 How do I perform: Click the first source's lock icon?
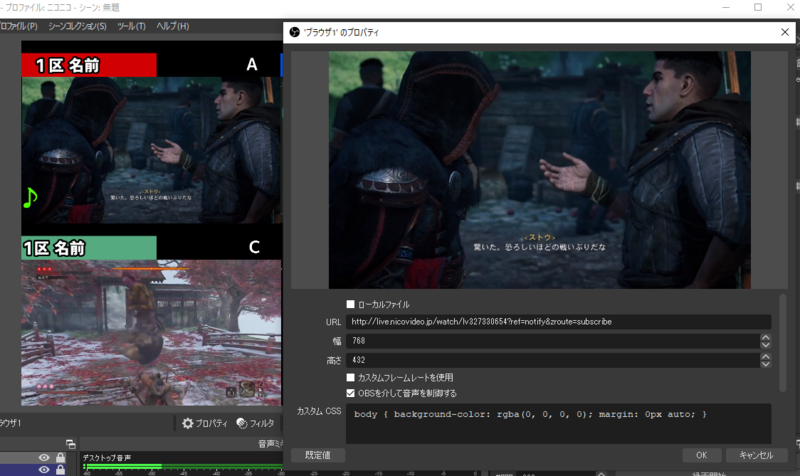(x=61, y=458)
